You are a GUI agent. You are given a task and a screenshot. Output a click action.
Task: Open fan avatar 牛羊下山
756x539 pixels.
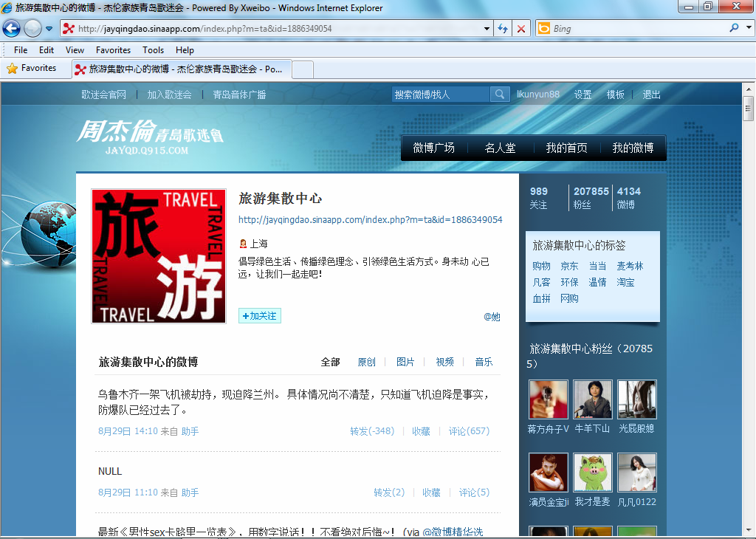[x=593, y=399]
